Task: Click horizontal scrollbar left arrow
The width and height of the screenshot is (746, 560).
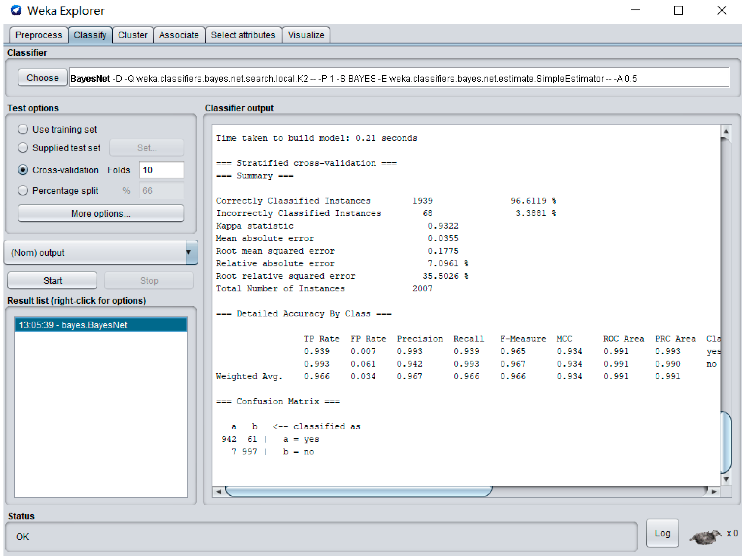Action: coord(218,492)
